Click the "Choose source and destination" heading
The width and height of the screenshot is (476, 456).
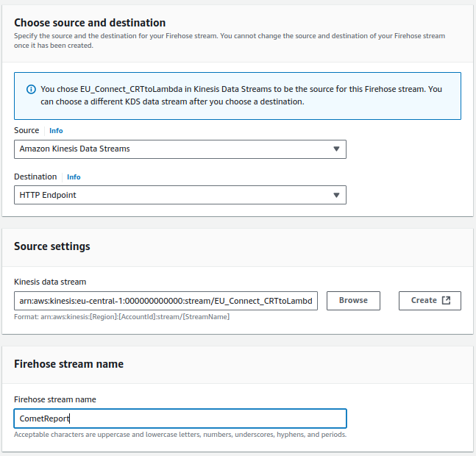pyautogui.click(x=90, y=23)
